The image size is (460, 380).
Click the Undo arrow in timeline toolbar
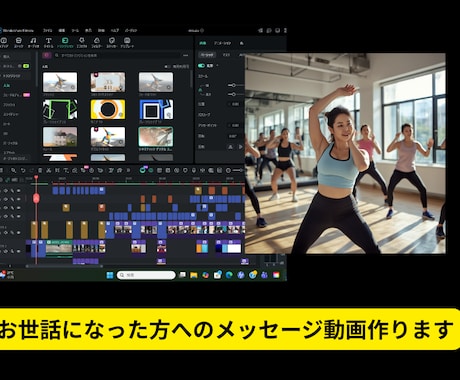point(23,170)
